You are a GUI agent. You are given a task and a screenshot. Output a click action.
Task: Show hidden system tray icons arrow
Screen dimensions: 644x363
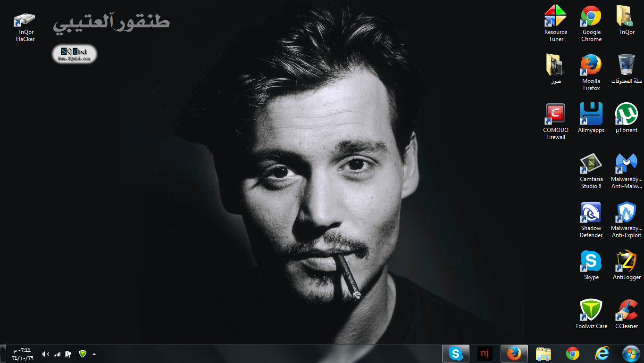point(94,354)
